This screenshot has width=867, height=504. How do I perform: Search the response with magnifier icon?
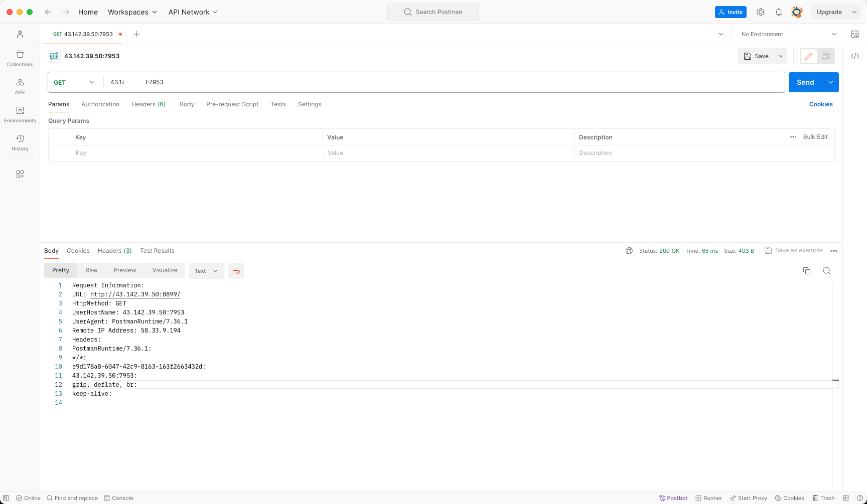[827, 271]
